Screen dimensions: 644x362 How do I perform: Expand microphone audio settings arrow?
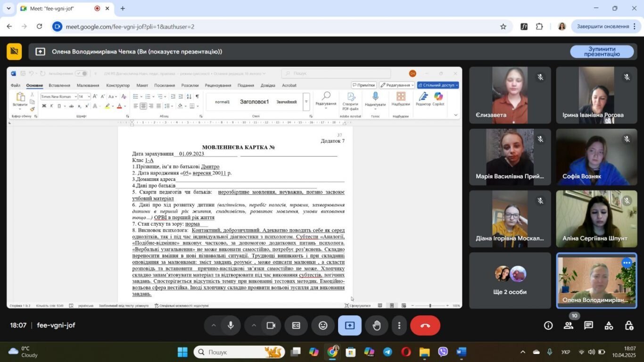coord(213,325)
